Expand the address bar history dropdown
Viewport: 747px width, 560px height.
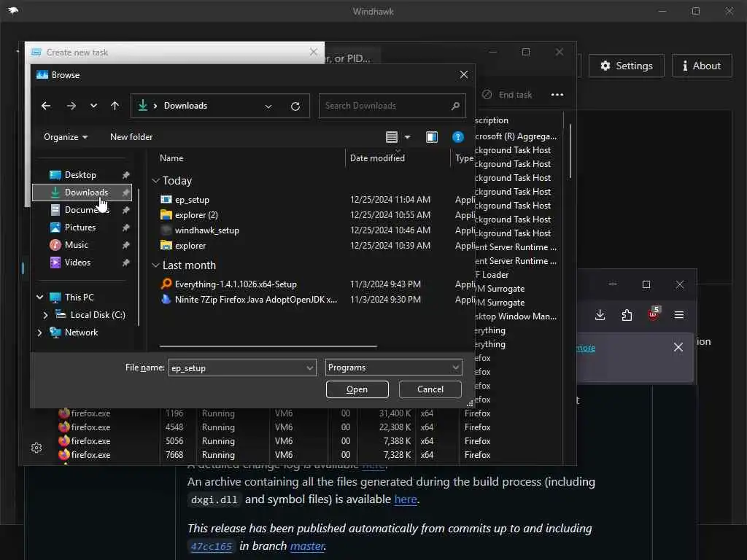[268, 106]
